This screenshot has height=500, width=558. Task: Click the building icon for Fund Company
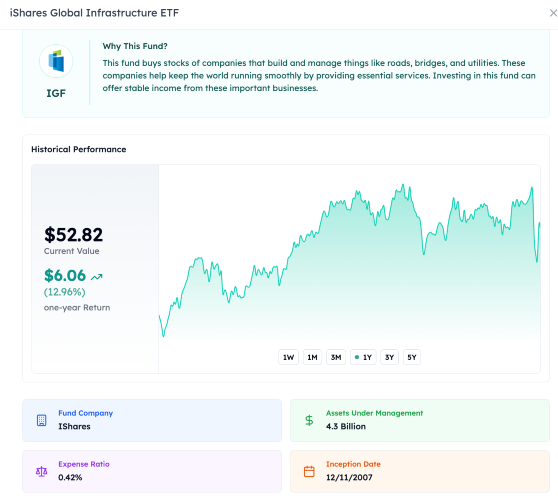[42, 420]
